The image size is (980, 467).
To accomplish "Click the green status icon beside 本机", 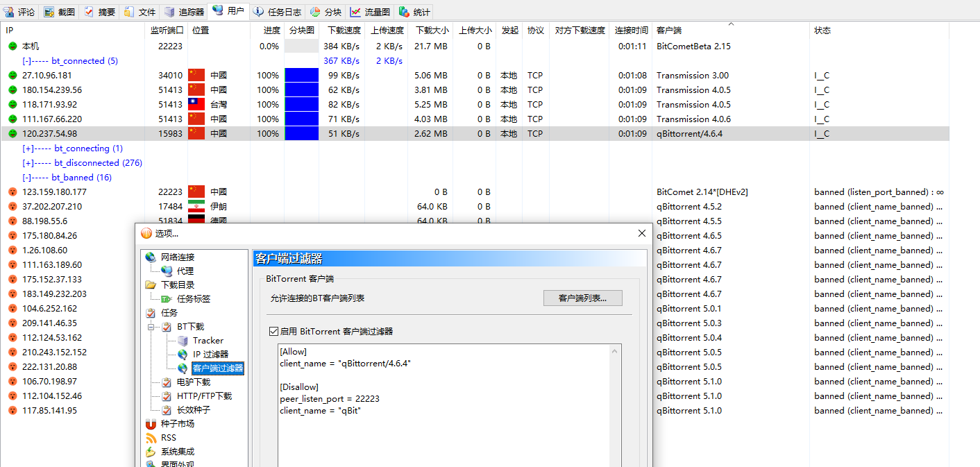I will pyautogui.click(x=12, y=46).
